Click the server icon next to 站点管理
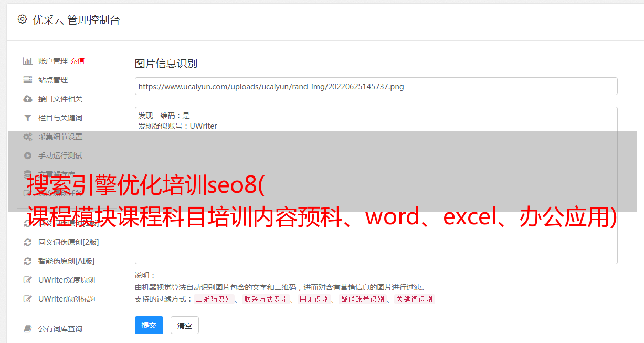The height and width of the screenshot is (343, 644). click(28, 80)
